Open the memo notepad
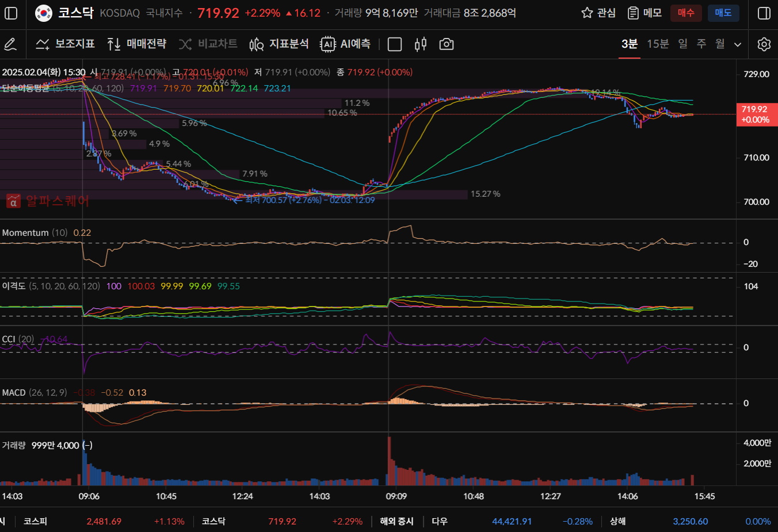Image resolution: width=778 pixels, height=532 pixels. click(644, 13)
